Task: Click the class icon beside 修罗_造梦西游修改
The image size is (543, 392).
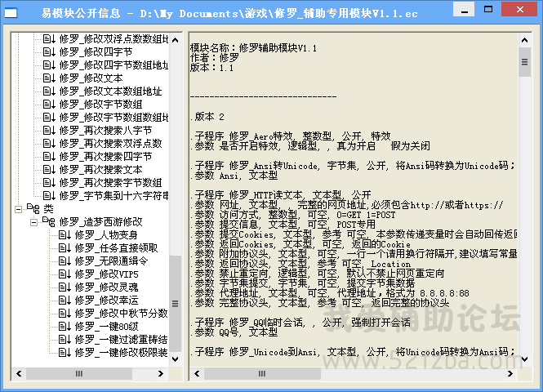Action: pos(49,221)
